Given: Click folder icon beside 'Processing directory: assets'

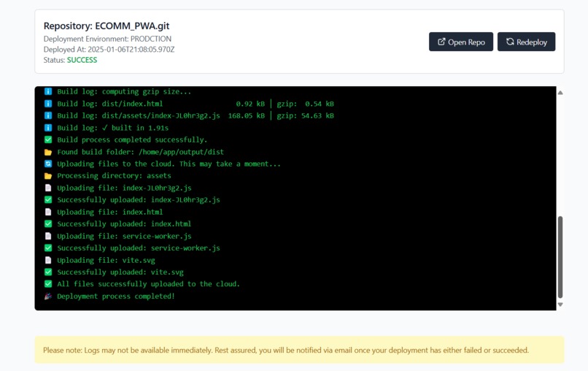Looking at the screenshot, I should [48, 176].
